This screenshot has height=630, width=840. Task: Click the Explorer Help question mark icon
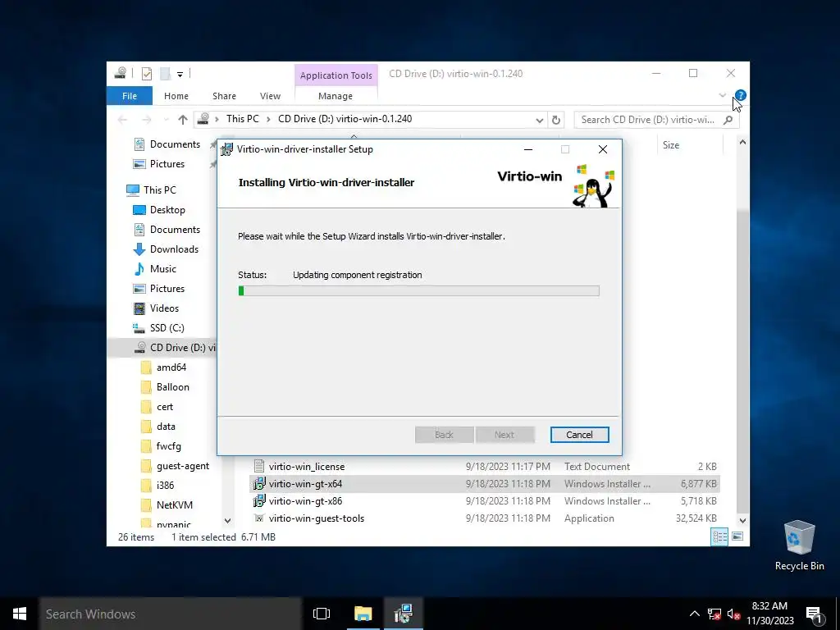(741, 95)
